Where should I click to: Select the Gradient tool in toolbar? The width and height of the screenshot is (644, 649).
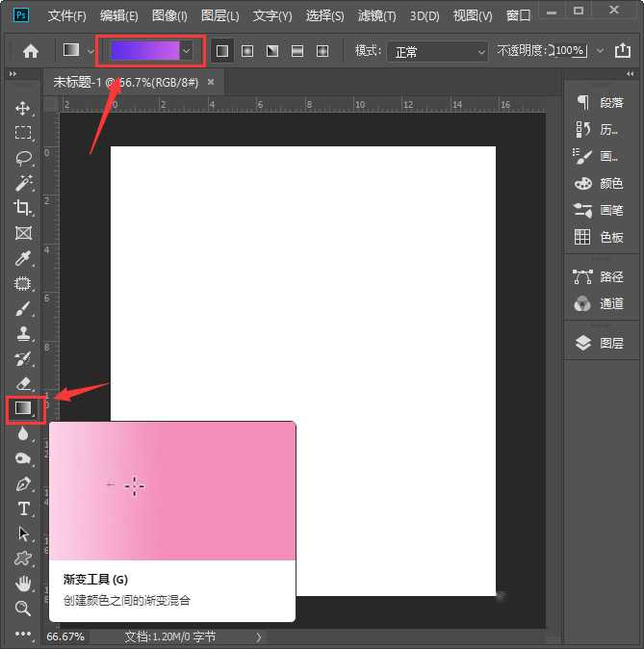[23, 408]
